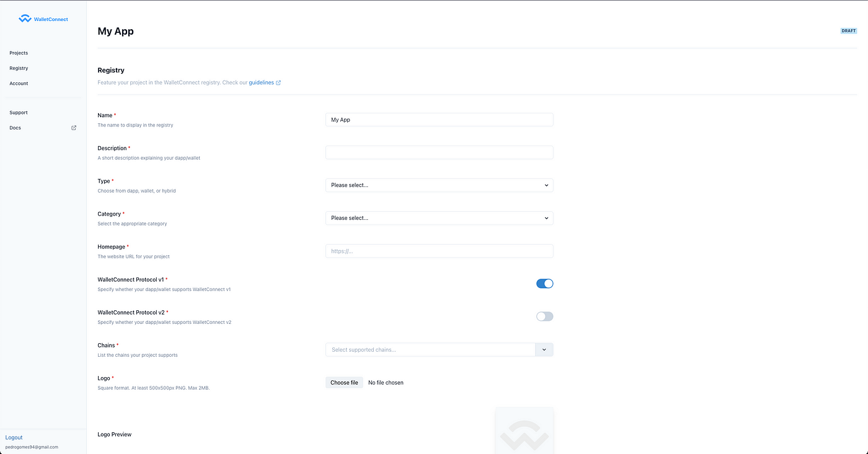Disable the WalletConnect Protocol v1 toggle

(544, 284)
